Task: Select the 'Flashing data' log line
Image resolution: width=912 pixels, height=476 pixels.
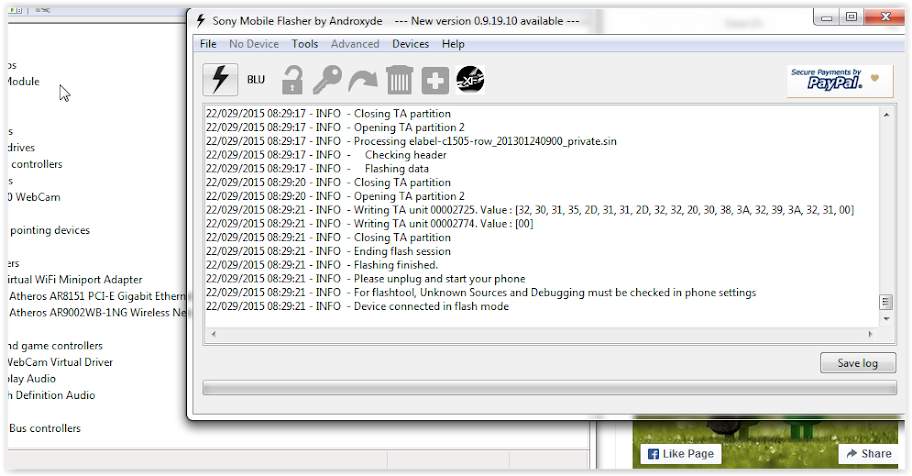Action: click(317, 169)
